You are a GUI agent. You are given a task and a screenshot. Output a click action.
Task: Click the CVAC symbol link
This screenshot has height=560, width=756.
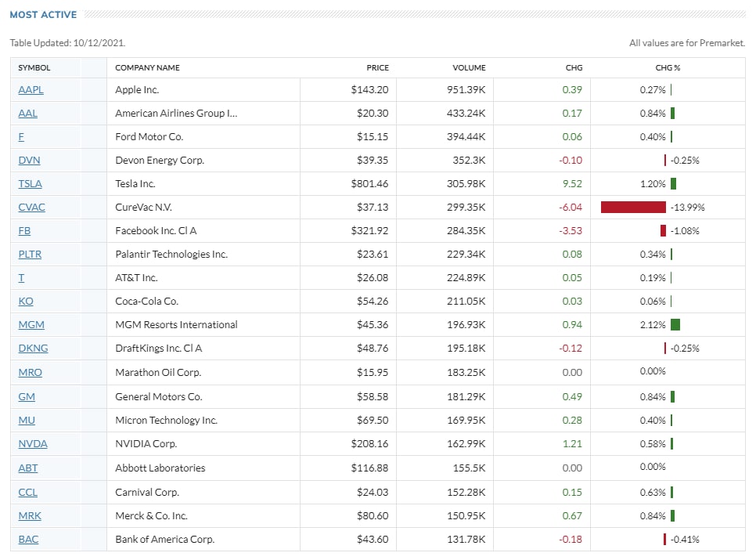point(32,208)
